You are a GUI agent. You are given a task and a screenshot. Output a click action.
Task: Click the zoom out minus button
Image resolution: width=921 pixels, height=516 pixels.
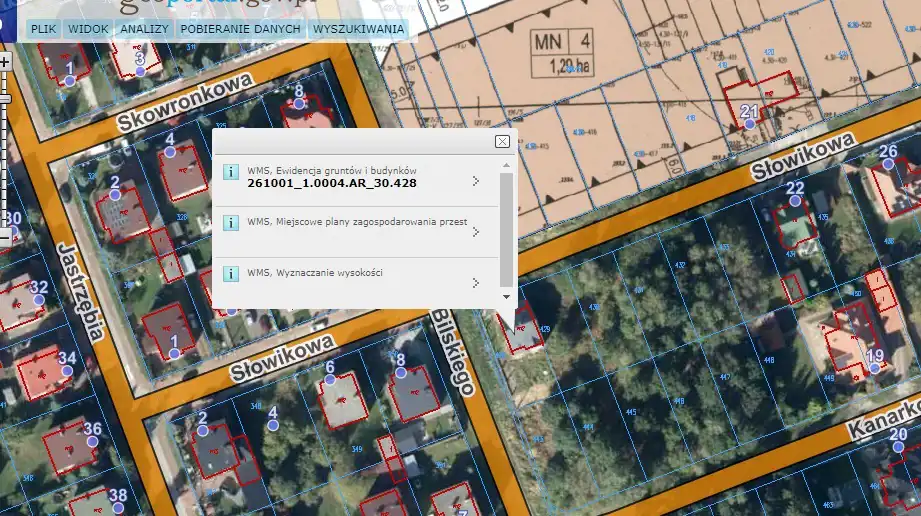pos(5,238)
